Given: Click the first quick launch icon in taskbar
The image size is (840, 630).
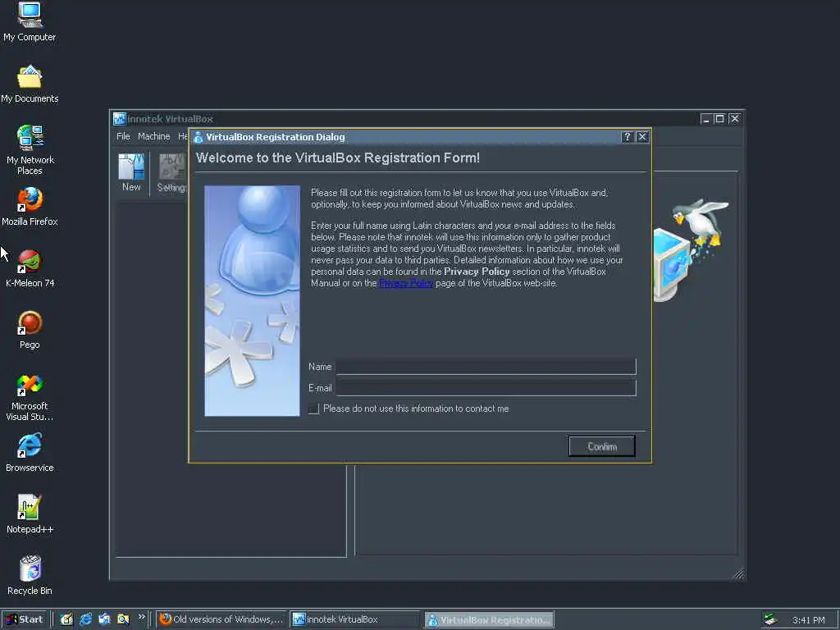Looking at the screenshot, I should click(66, 619).
